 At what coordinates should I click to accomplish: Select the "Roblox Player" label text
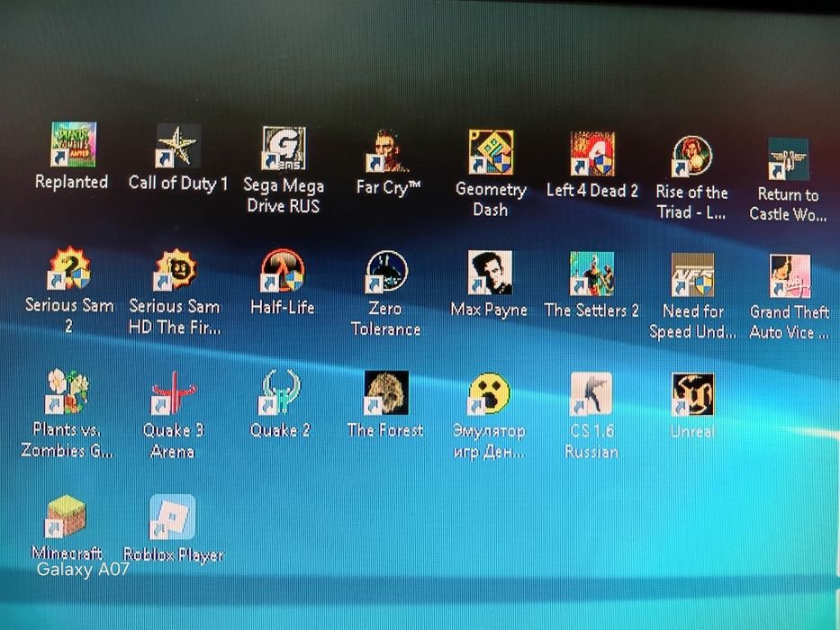point(174,554)
